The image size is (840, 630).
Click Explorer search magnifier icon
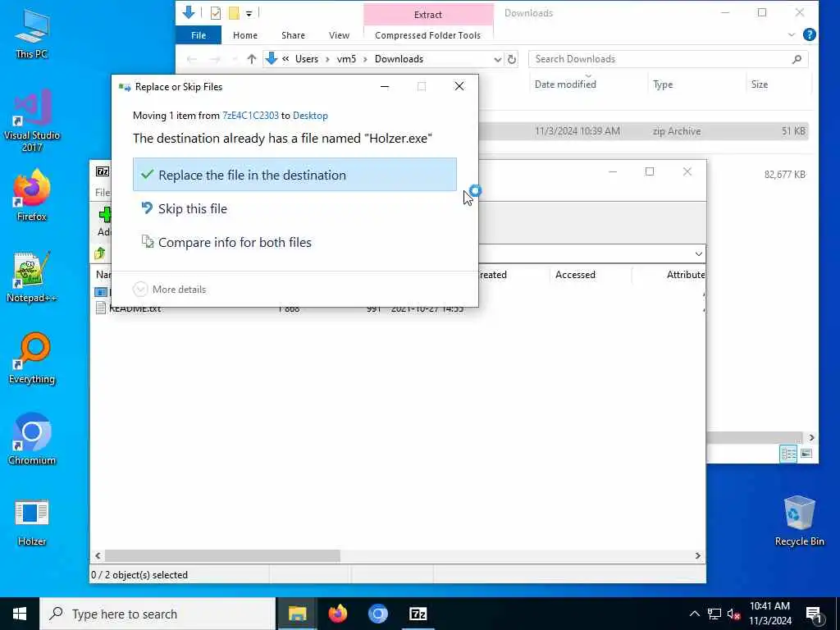[797, 59]
